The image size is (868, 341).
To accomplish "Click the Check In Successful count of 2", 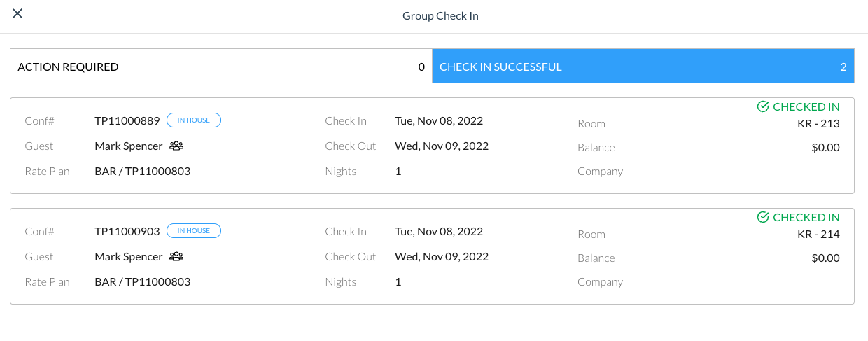I will (843, 67).
